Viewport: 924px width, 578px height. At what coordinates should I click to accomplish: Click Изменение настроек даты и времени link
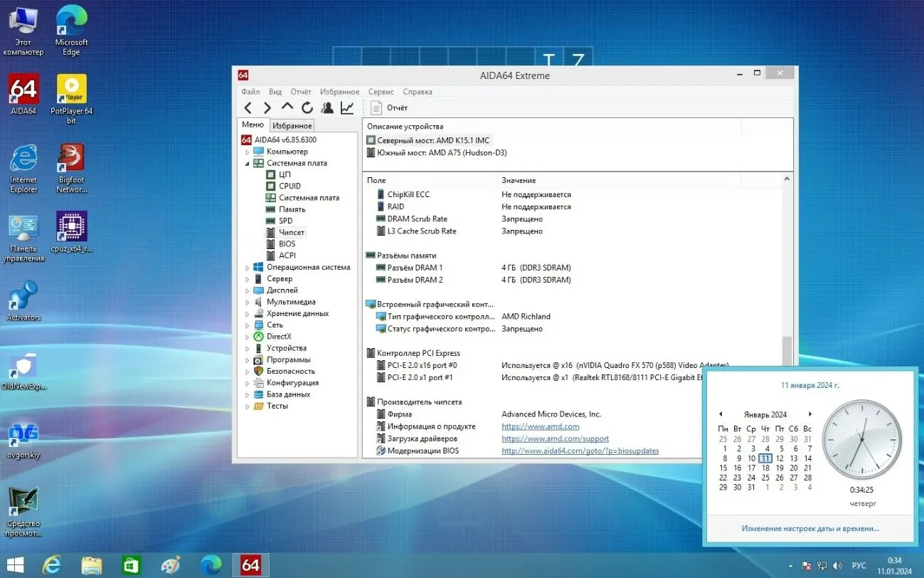pos(809,528)
